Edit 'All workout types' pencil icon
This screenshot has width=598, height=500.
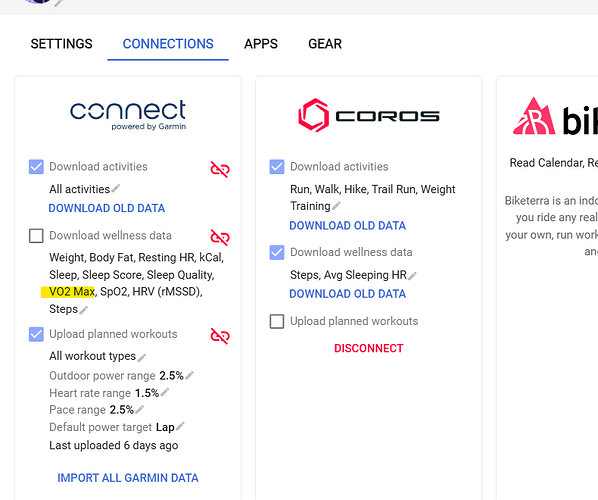click(141, 357)
